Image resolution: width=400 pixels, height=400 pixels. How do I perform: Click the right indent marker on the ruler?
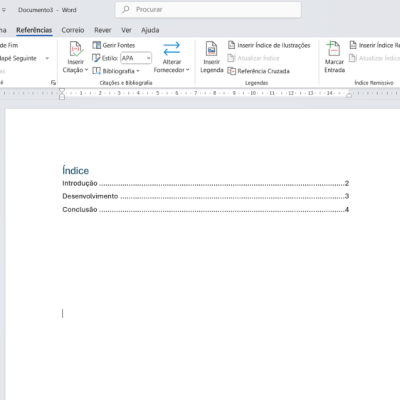[349, 95]
